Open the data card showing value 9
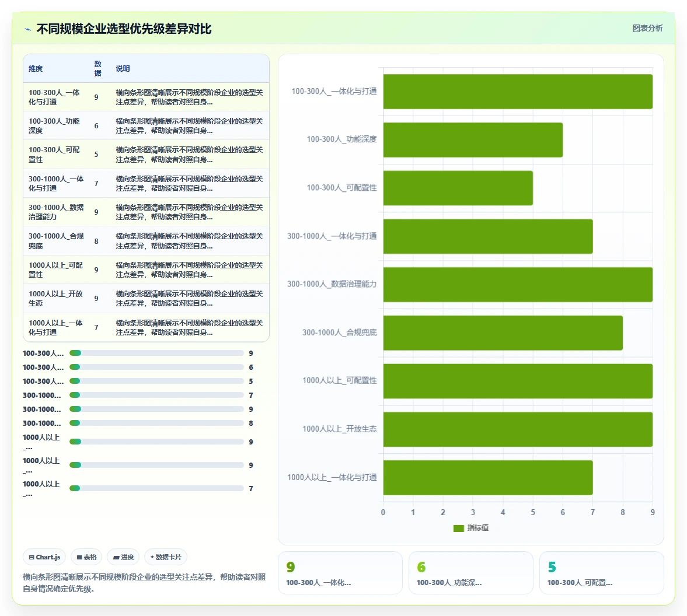 click(340, 573)
